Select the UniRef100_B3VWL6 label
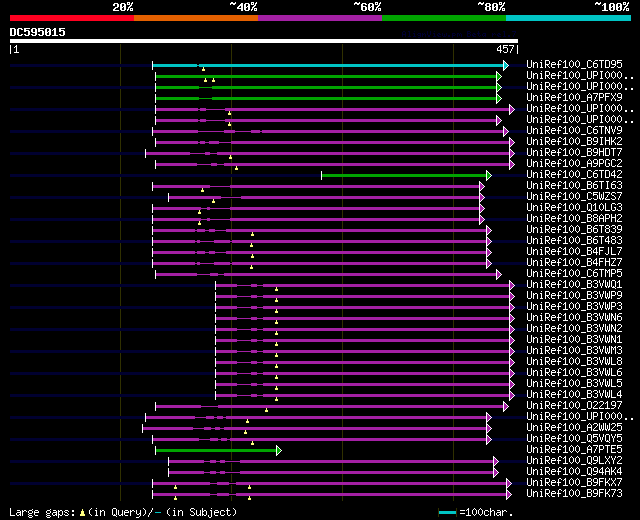 (574, 373)
